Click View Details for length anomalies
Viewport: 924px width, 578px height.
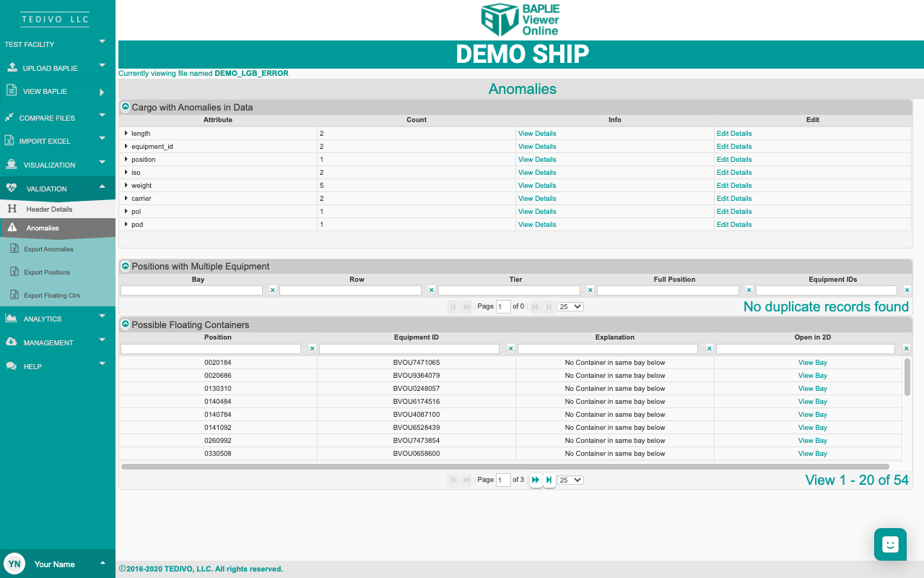click(x=536, y=134)
